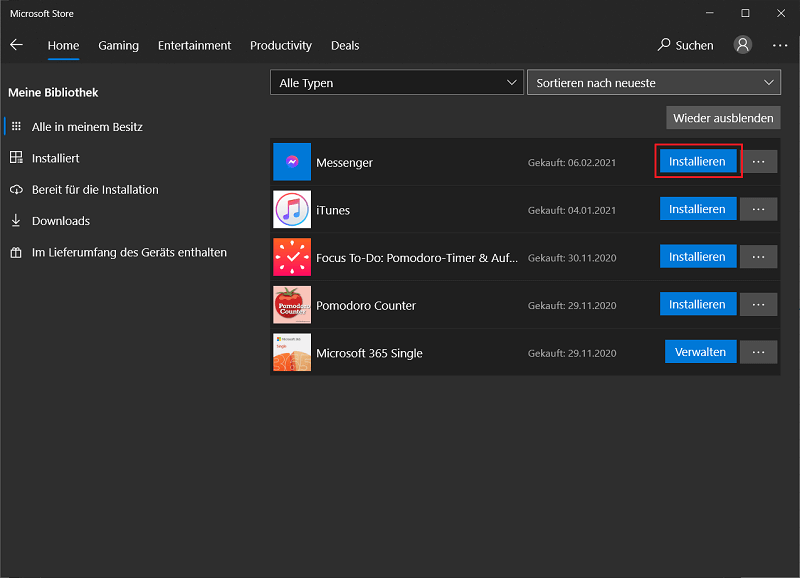Screen dimensions: 800x578
Task: Click the Downloads arrow icon
Action: coord(16,220)
